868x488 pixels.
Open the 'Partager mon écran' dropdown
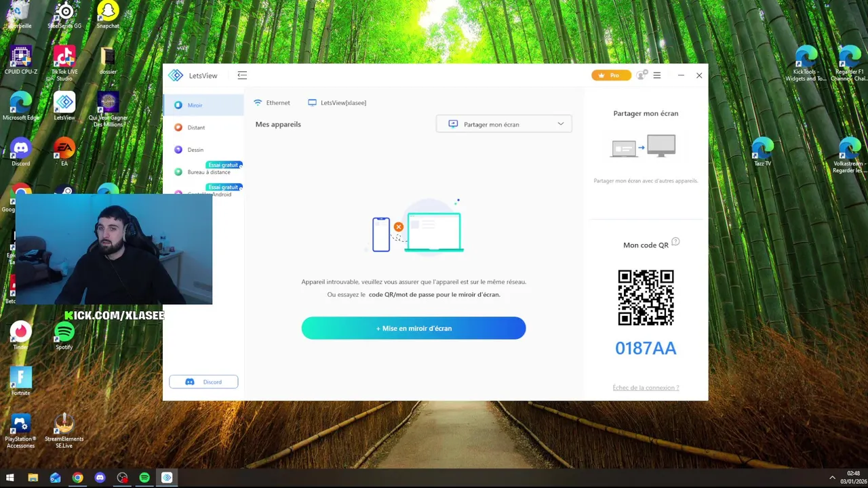click(505, 124)
